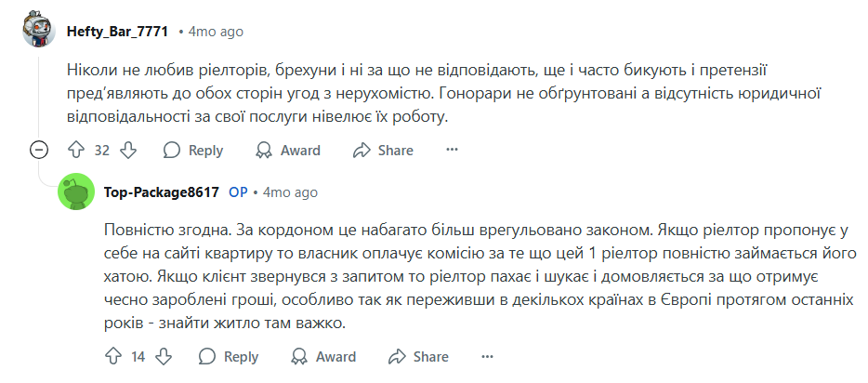Image resolution: width=868 pixels, height=383 pixels.
Task: Open more options for Hefty_Bar_7771's comment
Action: [x=452, y=151]
